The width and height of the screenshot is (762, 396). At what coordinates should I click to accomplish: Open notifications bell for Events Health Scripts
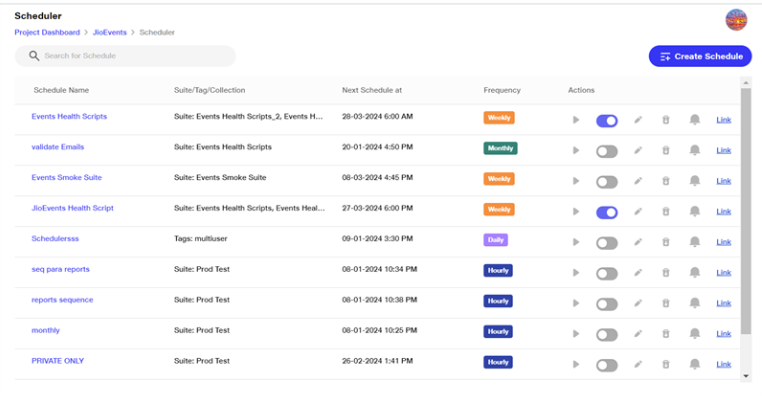pyautogui.click(x=695, y=120)
